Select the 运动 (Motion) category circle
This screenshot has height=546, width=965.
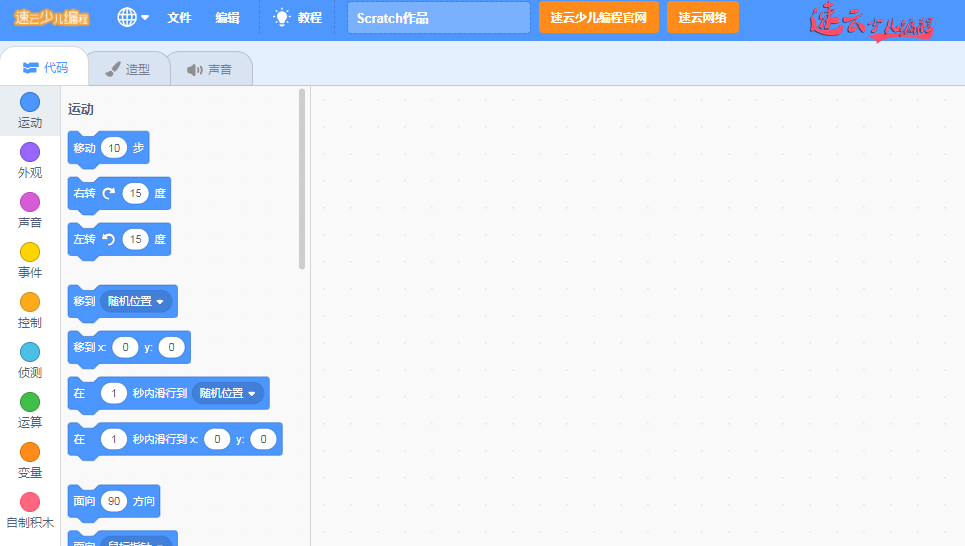[x=30, y=102]
